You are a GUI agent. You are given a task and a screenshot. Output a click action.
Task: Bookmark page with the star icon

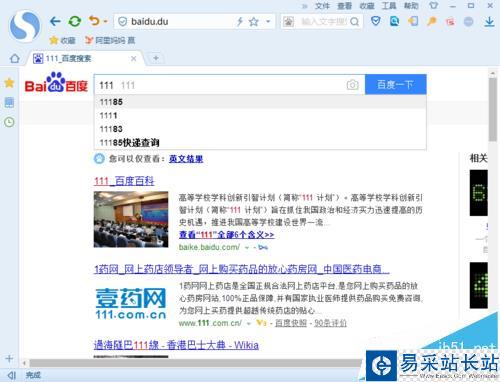coord(254,22)
